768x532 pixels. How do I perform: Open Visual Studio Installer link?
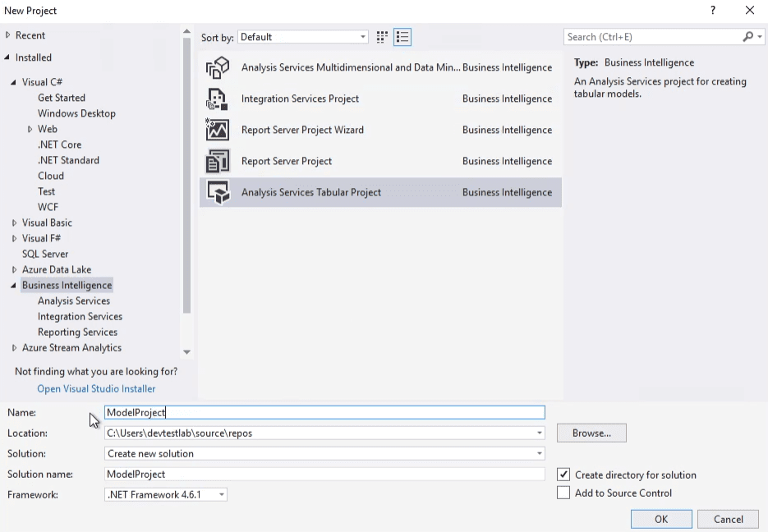click(96, 388)
